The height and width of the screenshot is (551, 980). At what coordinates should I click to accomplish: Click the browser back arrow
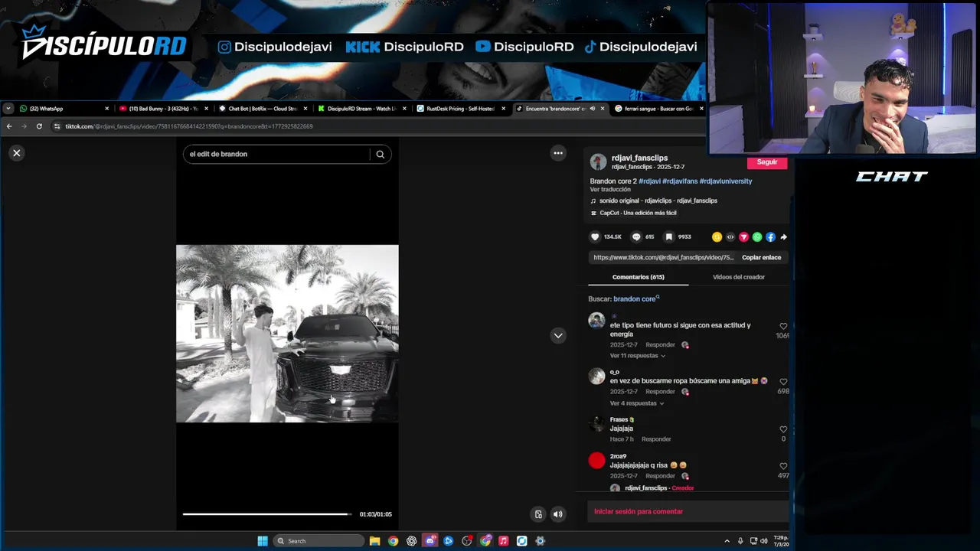pos(9,126)
